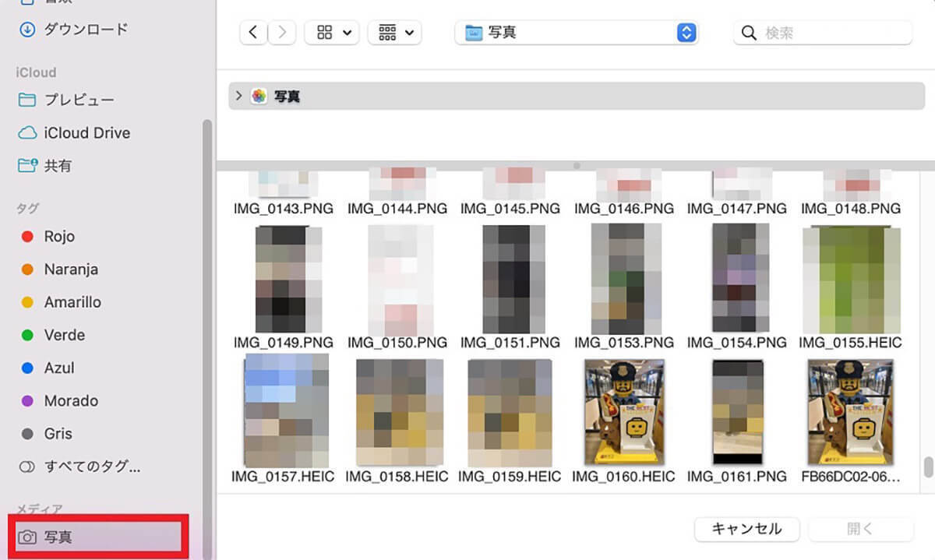
Task: Open iCloud Drive in sidebar
Action: coord(86,133)
